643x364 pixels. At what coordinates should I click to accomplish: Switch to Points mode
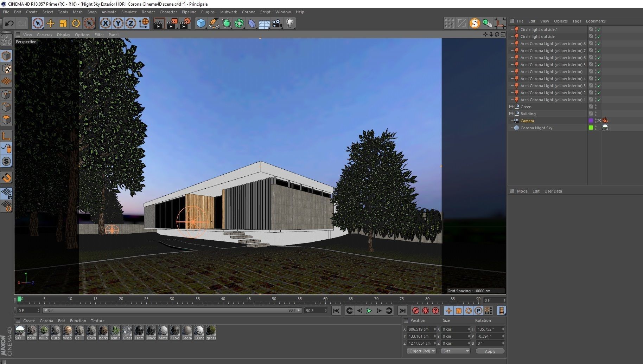pyautogui.click(x=6, y=95)
